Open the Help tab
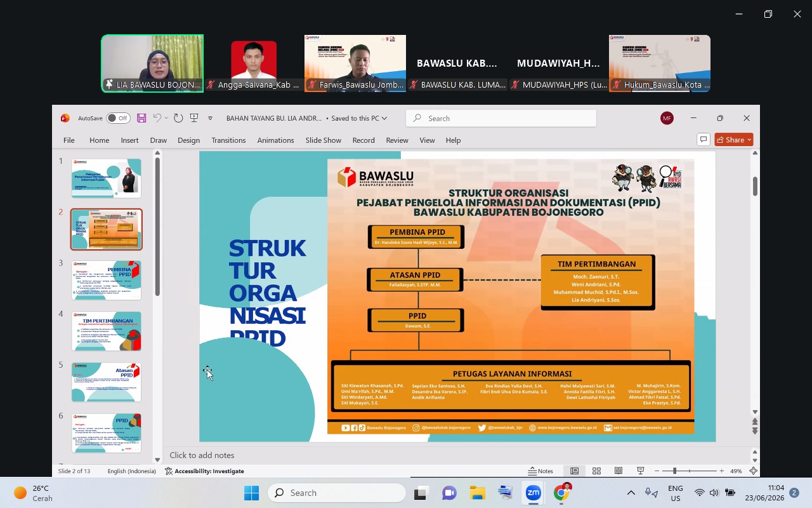812x508 pixels. [453, 140]
